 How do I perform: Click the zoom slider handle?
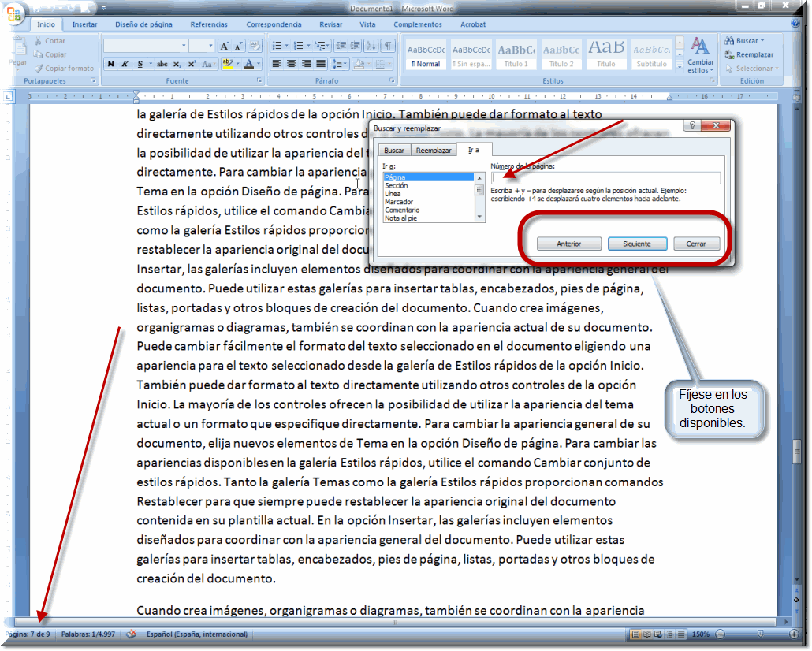[x=760, y=634]
